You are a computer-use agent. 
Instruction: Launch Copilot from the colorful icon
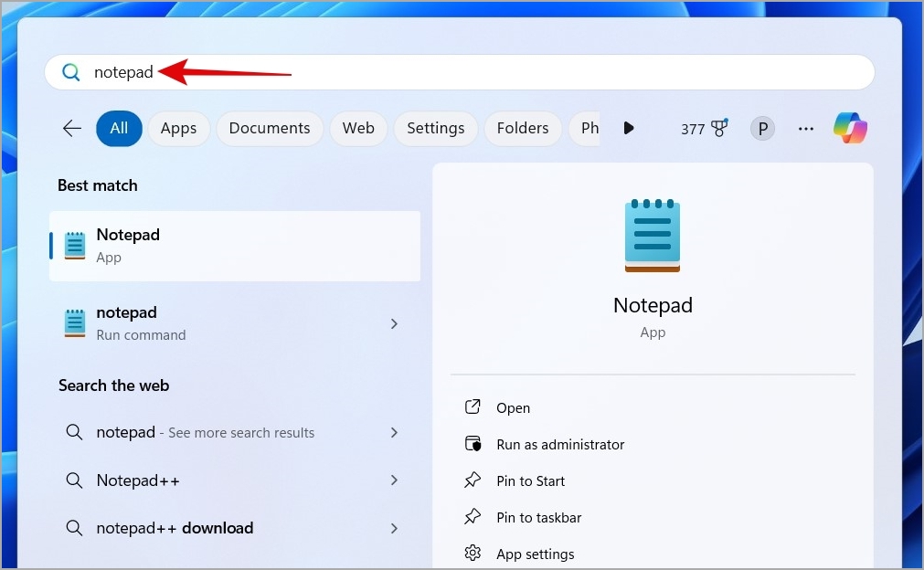850,128
